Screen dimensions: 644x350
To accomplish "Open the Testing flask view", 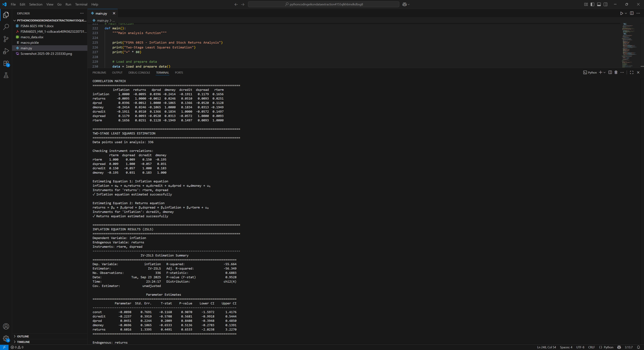I will [x=6, y=75].
